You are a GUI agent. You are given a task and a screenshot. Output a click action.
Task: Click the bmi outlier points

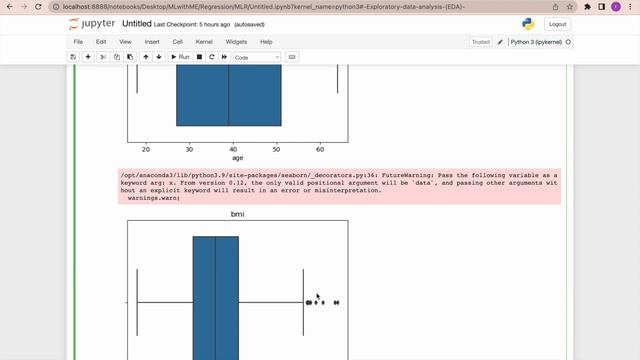322,302
